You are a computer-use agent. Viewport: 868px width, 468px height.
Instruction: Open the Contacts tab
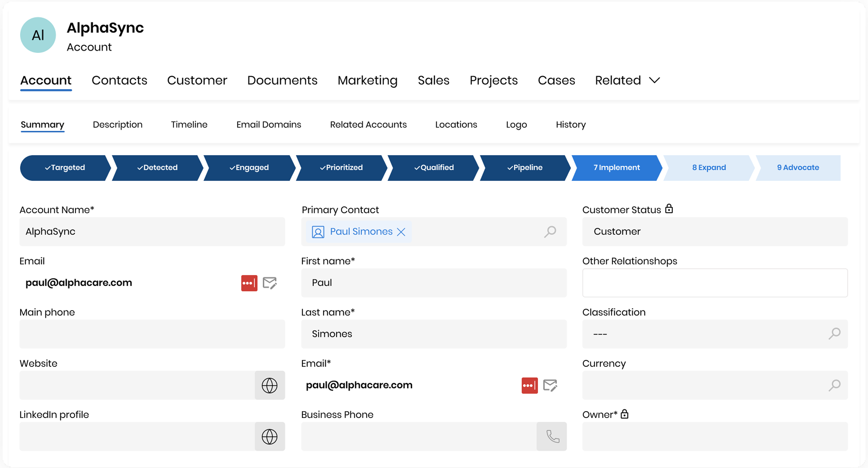pyautogui.click(x=119, y=80)
